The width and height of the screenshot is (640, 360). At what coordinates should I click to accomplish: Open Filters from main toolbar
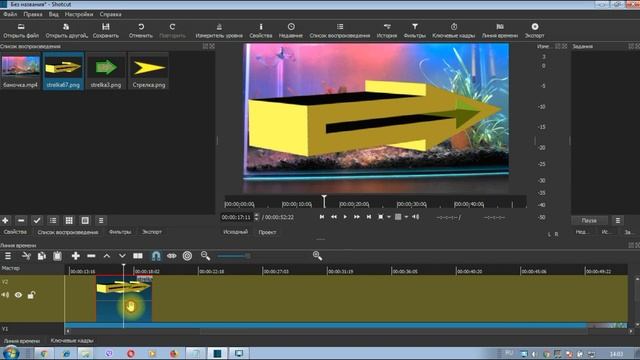click(414, 31)
